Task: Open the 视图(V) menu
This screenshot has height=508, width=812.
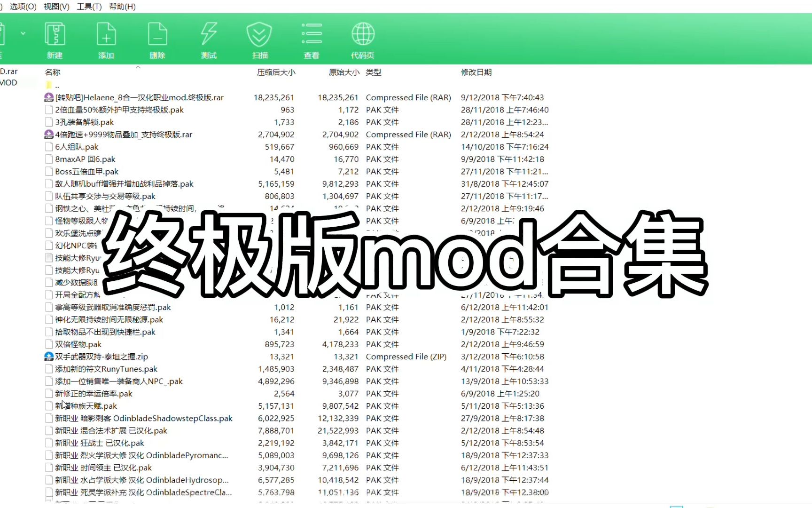Action: pos(56,6)
